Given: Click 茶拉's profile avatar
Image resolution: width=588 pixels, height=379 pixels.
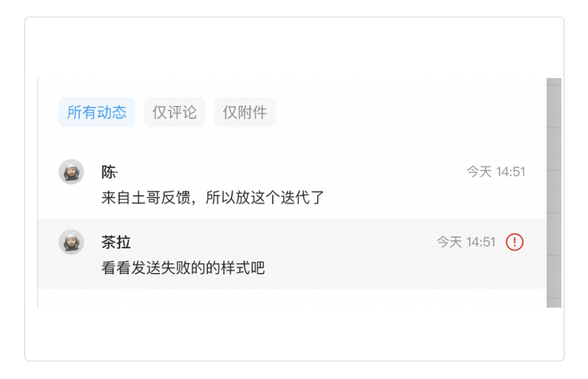Looking at the screenshot, I should click(x=71, y=242).
